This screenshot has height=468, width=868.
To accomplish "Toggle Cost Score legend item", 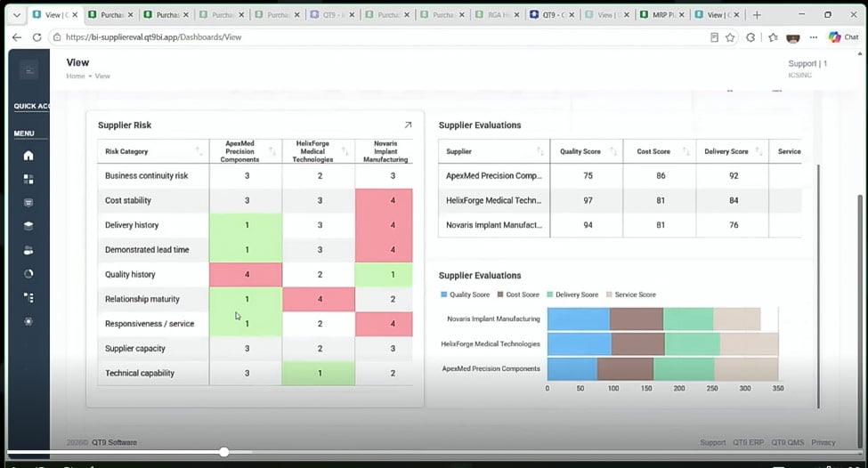I will [518, 295].
